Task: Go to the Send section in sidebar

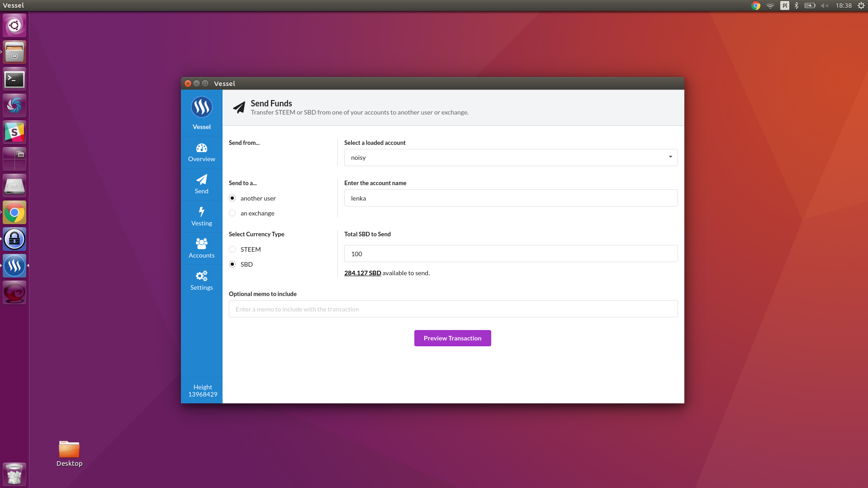Action: (202, 185)
